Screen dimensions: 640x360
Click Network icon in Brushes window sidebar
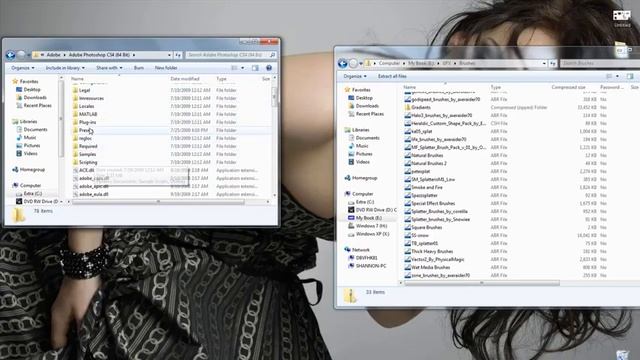click(x=347, y=249)
